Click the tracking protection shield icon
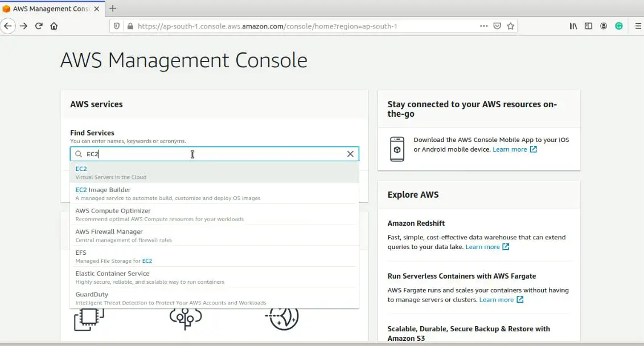This screenshot has height=346, width=644. 116,26
